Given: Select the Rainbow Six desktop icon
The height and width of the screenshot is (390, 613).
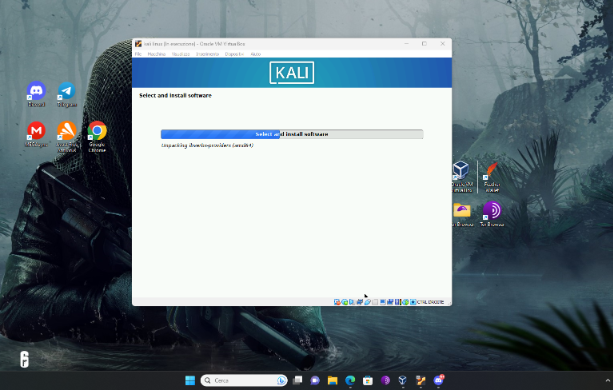Looking at the screenshot, I should click(24, 359).
